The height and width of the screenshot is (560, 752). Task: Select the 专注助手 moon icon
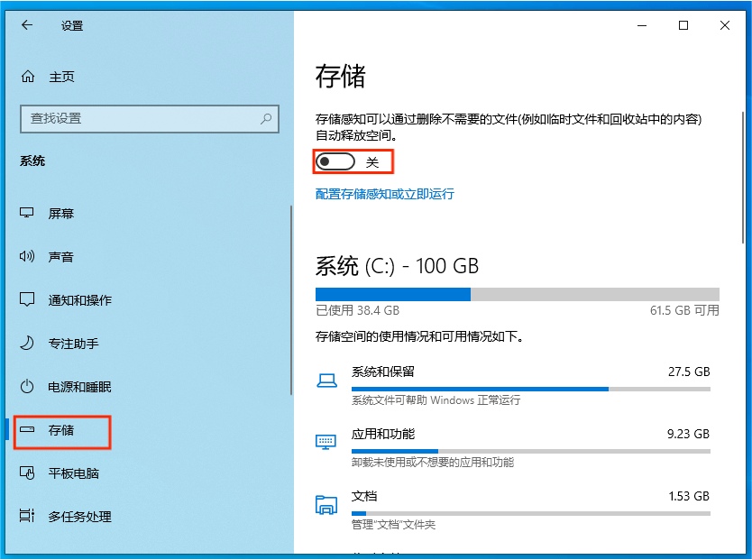pos(28,343)
